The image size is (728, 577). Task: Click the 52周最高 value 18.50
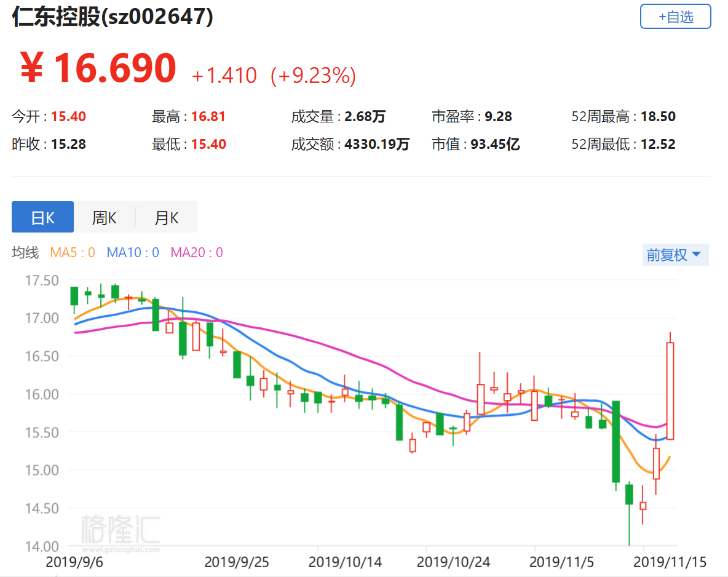coord(659,116)
